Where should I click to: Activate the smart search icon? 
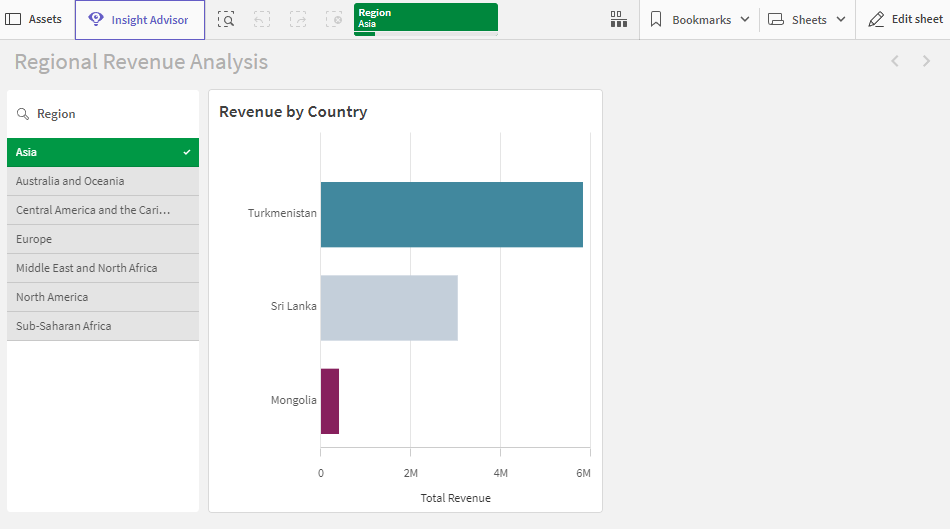(x=227, y=20)
